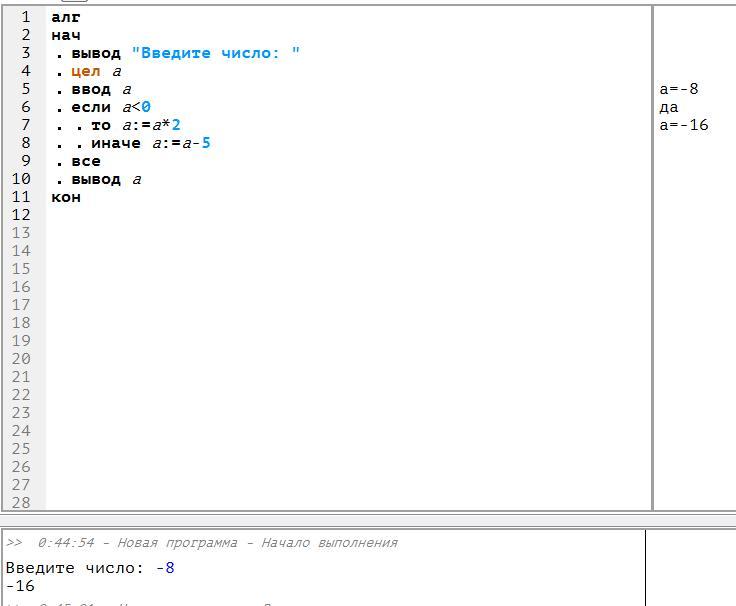Click line number 20 in gutter
The image size is (736, 606).
[21, 359]
